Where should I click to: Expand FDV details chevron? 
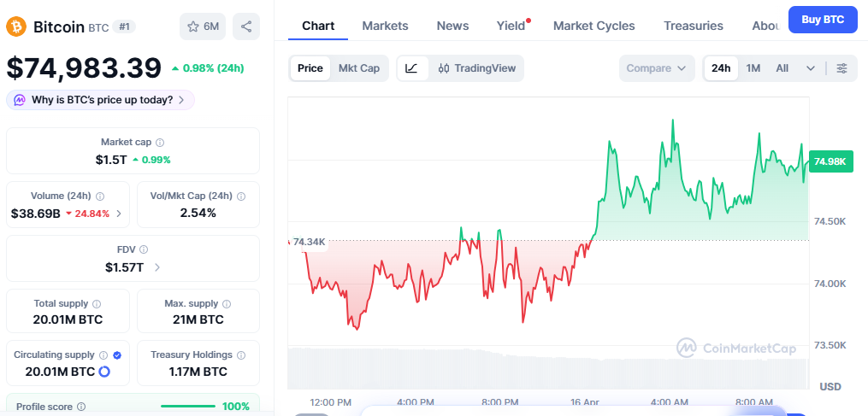click(x=157, y=267)
